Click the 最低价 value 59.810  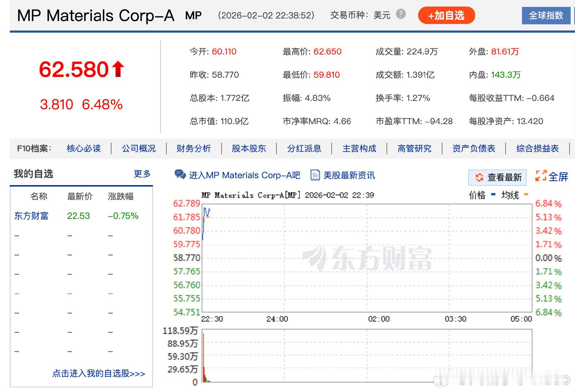click(x=327, y=75)
